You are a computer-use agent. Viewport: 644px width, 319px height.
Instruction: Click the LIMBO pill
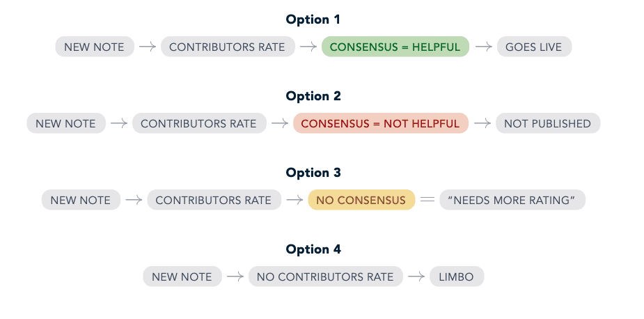pos(457,277)
